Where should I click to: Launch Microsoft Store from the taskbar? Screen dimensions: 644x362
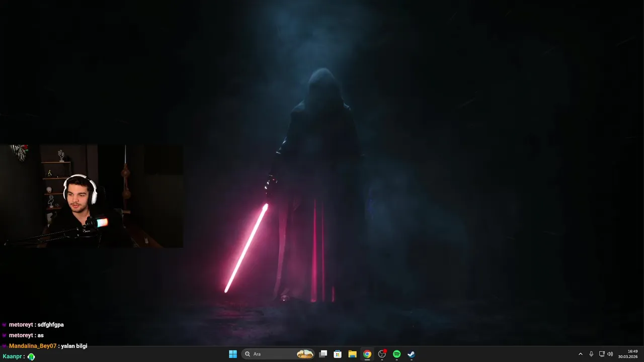(338, 354)
